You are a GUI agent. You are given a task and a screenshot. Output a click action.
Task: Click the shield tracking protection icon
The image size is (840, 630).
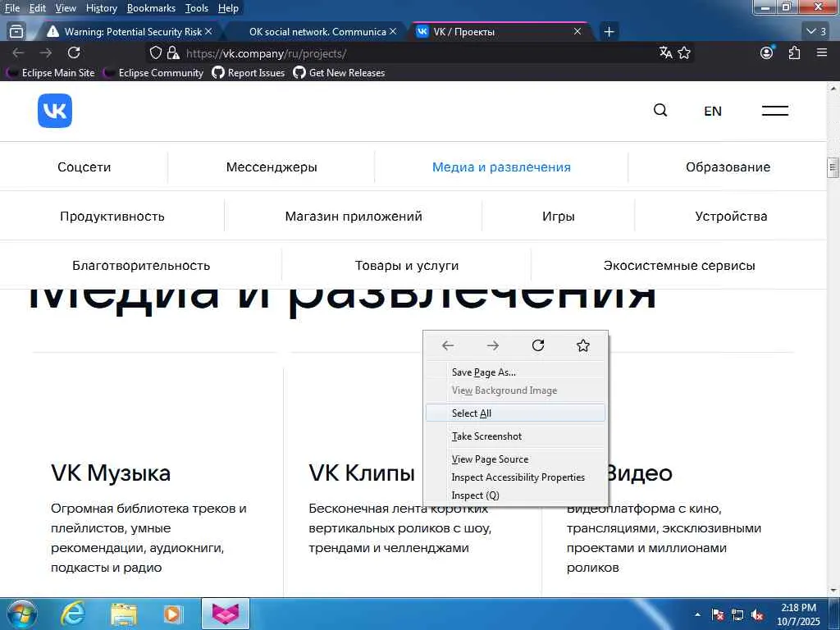coord(155,52)
